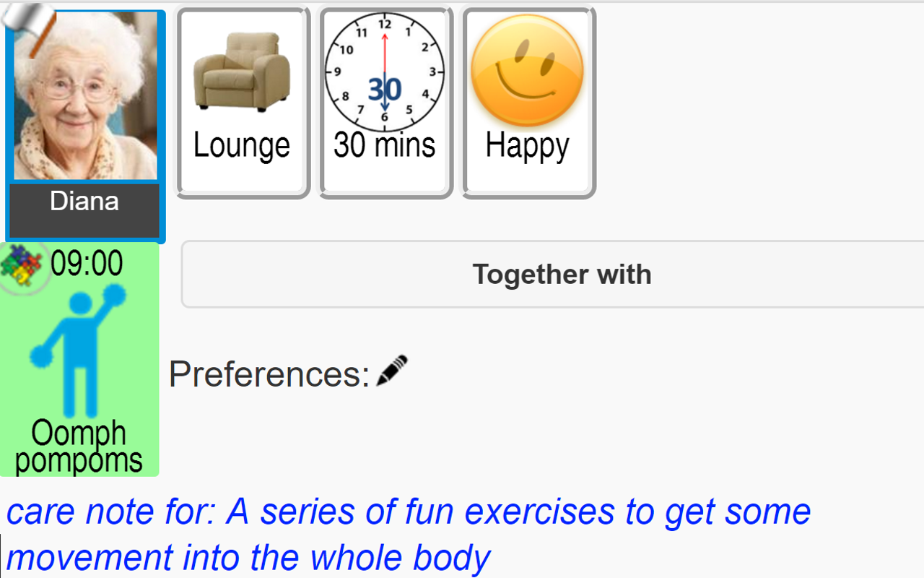Expand the Together with section

pyautogui.click(x=562, y=274)
